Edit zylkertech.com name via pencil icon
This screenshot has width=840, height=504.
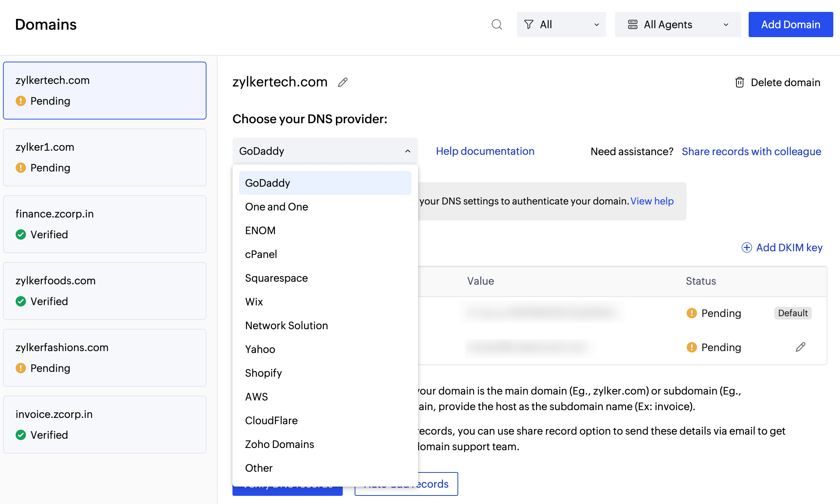(342, 82)
